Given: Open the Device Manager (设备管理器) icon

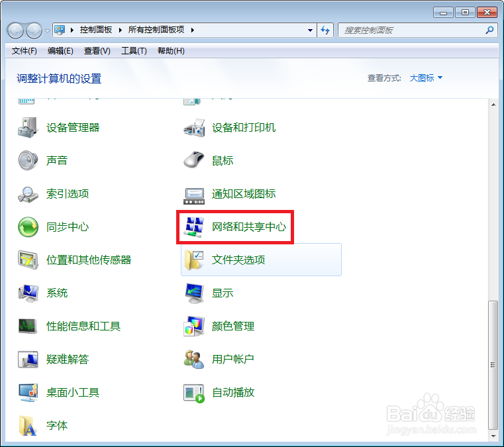Looking at the screenshot, I should 28,128.
